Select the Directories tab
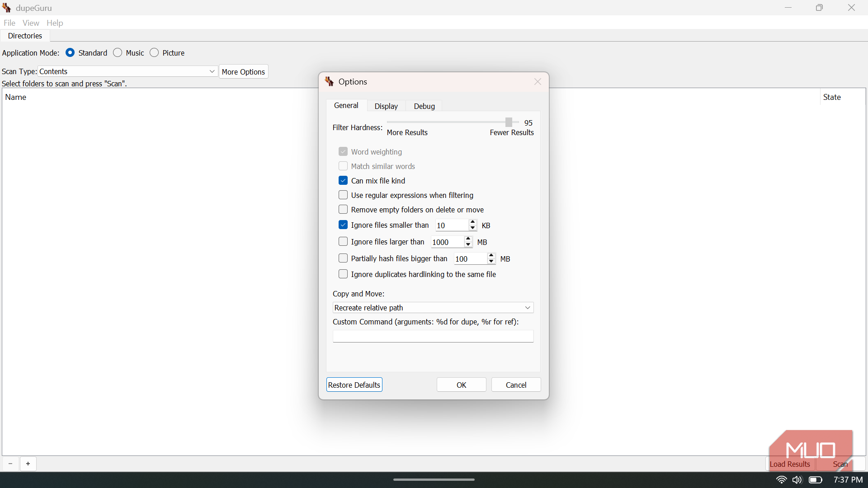 25,36
